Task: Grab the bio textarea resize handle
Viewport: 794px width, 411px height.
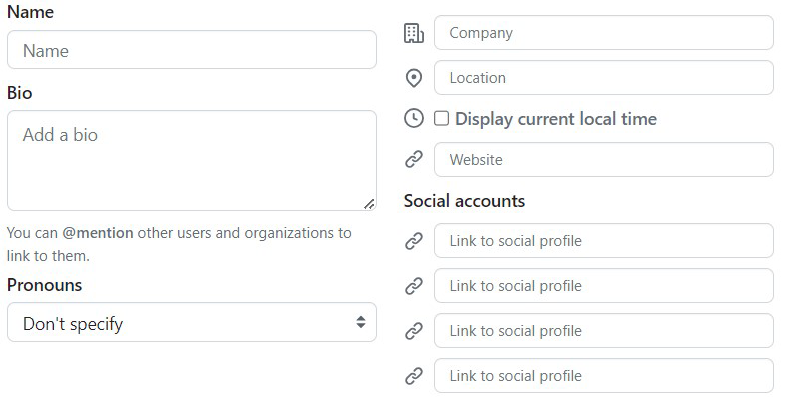Action: point(369,203)
